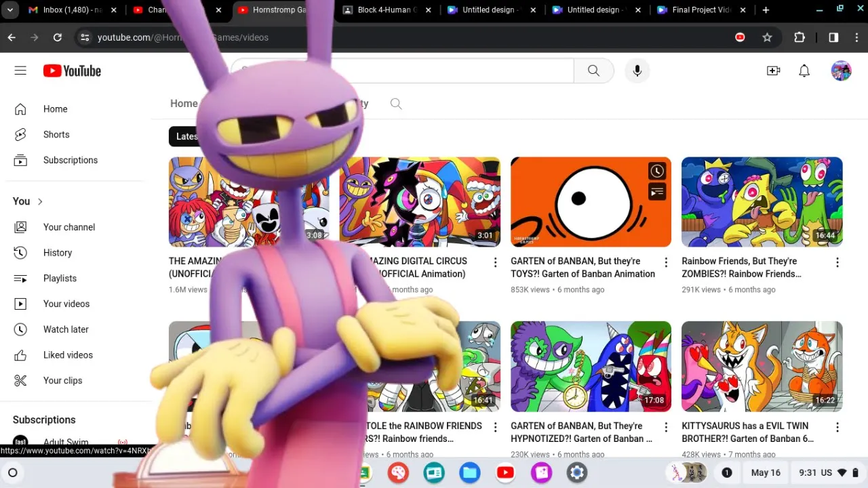Viewport: 868px width, 488px height.
Task: Play the Garten of Banban TOYS thumbnail
Action: pos(591,202)
